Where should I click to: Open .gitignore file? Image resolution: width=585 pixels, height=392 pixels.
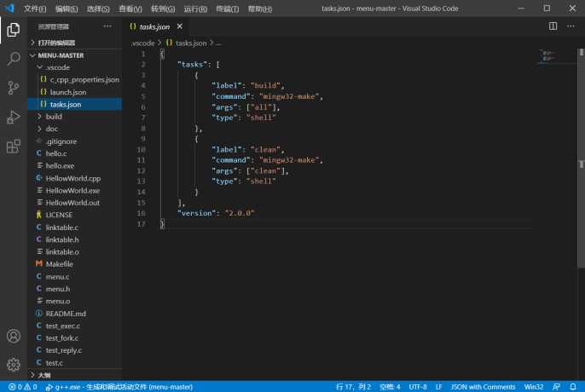tap(75, 141)
